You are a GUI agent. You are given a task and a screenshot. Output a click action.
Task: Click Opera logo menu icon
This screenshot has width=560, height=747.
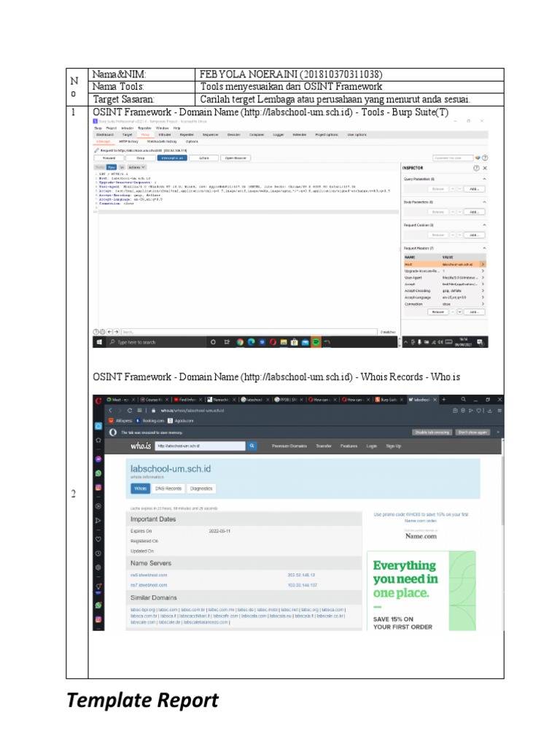click(x=98, y=400)
